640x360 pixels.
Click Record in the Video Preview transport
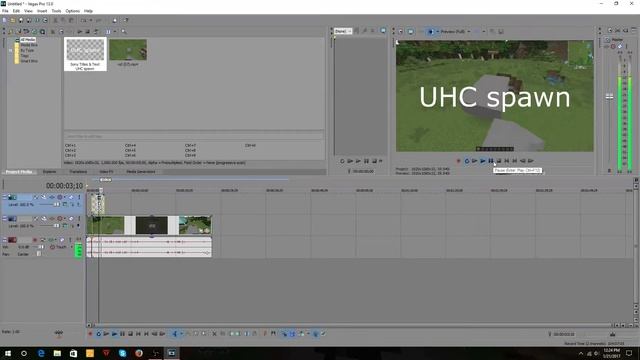458,161
